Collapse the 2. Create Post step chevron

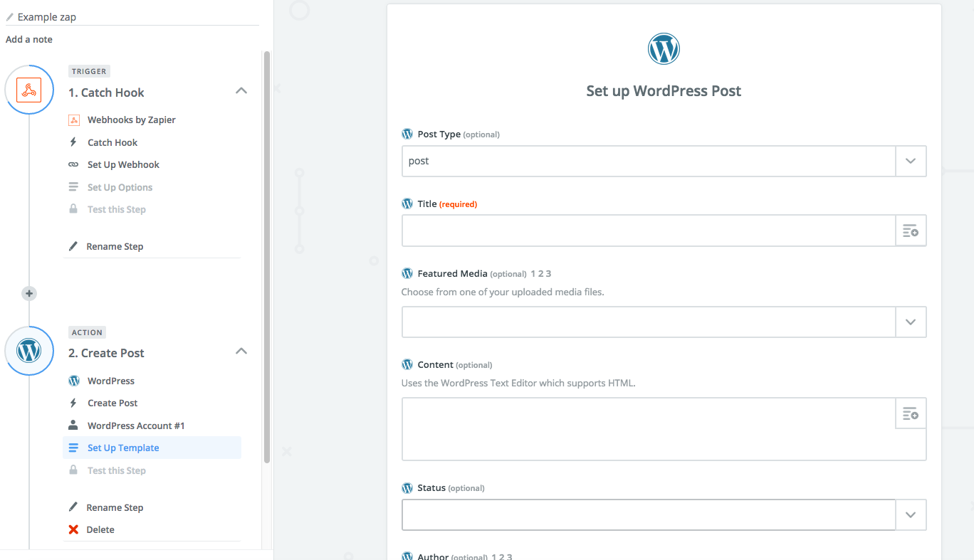[241, 352]
